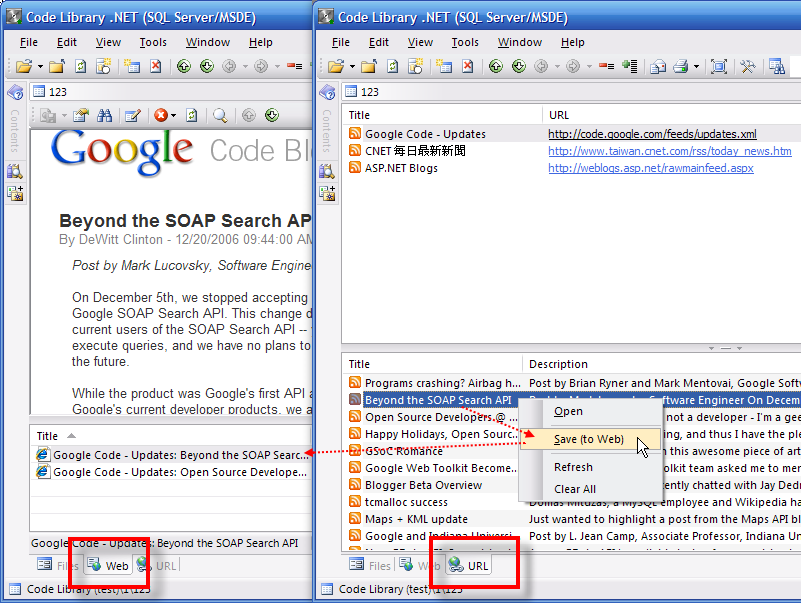Click the green up arrow in left main toolbar
Screen dimensions: 801x603
click(x=184, y=66)
